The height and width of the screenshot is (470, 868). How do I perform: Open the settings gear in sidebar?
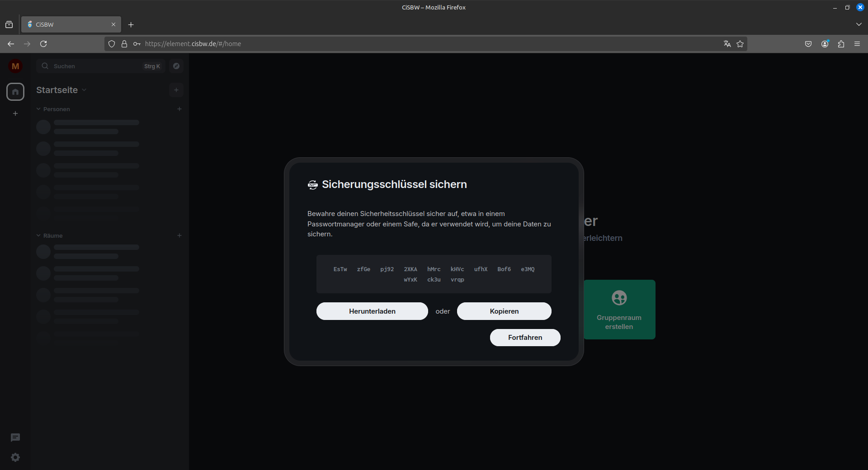[x=15, y=457]
